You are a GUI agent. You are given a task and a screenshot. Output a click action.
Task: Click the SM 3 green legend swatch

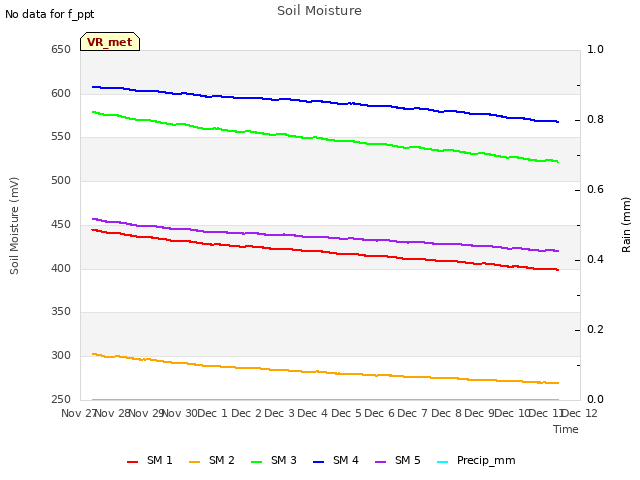[x=257, y=462]
